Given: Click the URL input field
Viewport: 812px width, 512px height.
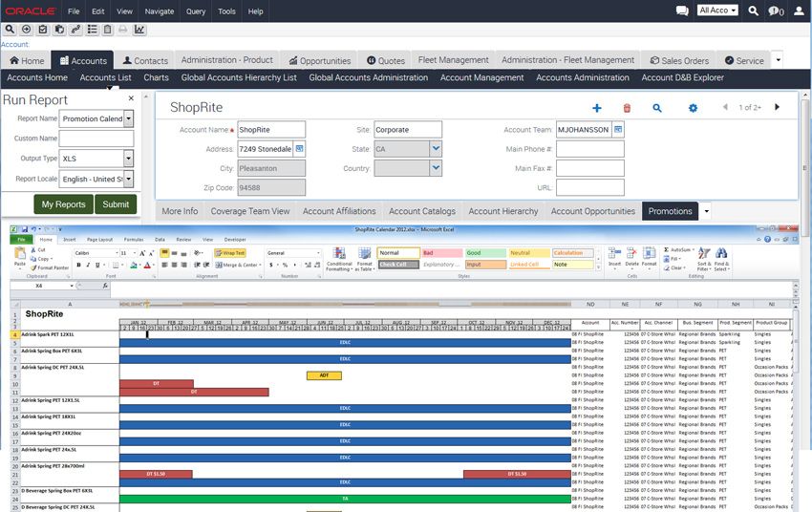Looking at the screenshot, I should pyautogui.click(x=589, y=187).
